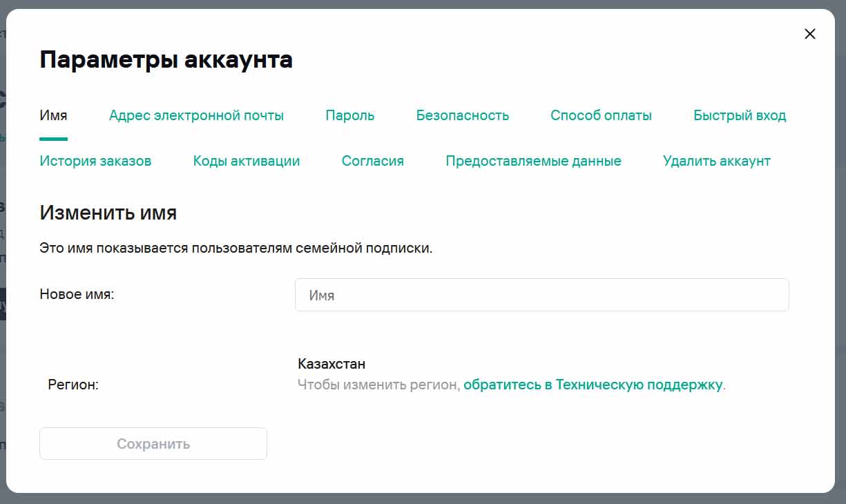Image resolution: width=846 pixels, height=504 pixels.
Task: Go to the Удалить аккаунт tab
Action: [716, 161]
